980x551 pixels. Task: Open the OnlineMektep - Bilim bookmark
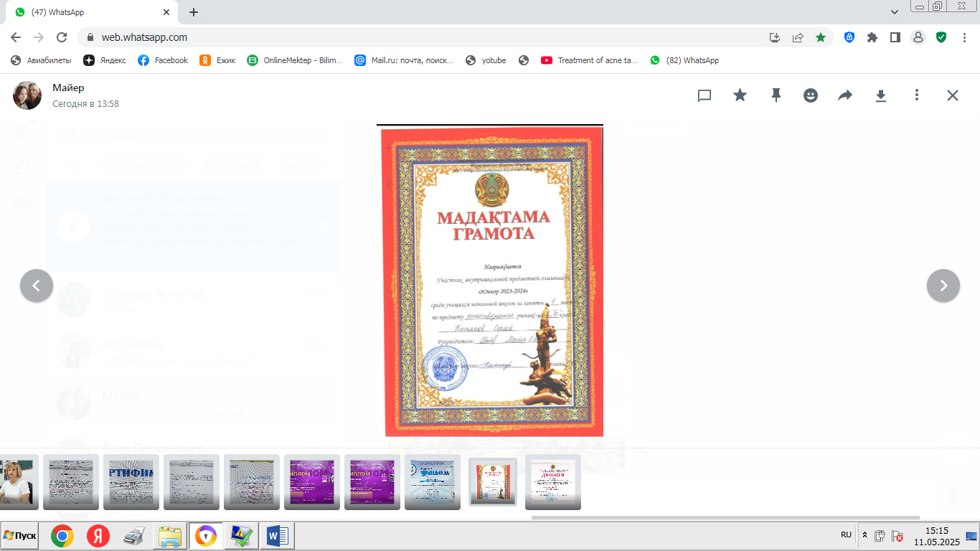pyautogui.click(x=295, y=60)
